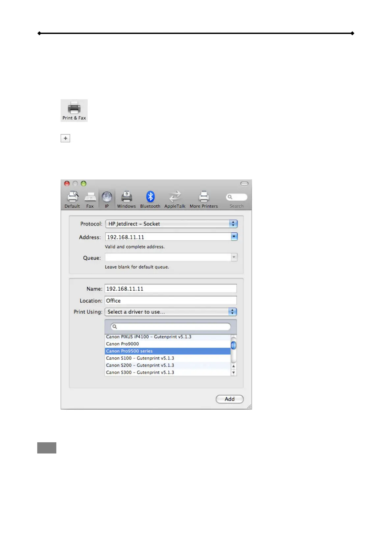
Task: Click the driver list scrollbar thumb
Action: (234, 345)
